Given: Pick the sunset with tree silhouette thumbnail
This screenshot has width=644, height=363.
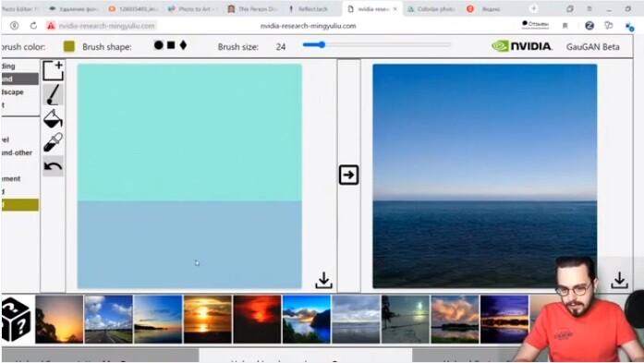Looking at the screenshot, I should point(59,319).
